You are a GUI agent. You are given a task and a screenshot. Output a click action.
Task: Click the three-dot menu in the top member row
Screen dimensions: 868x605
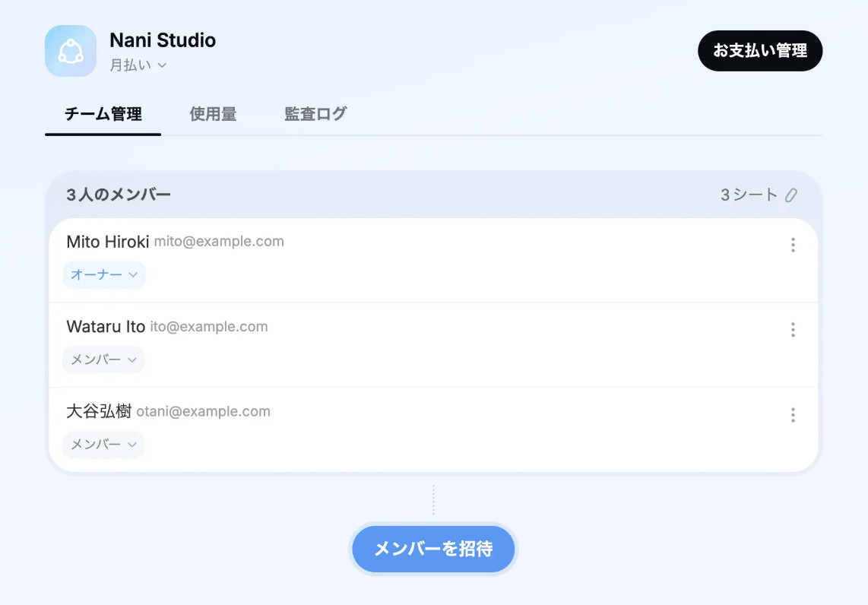793,245
